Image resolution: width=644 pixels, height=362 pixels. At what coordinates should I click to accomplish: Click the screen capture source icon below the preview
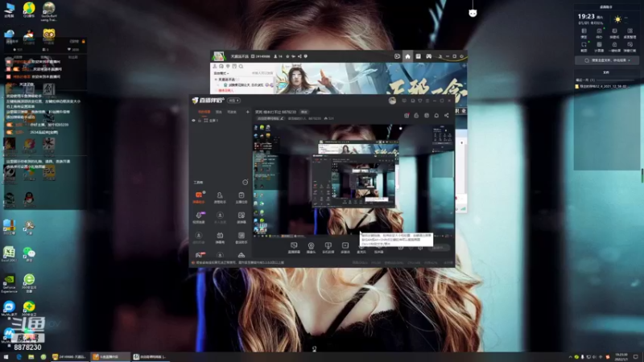(x=294, y=248)
